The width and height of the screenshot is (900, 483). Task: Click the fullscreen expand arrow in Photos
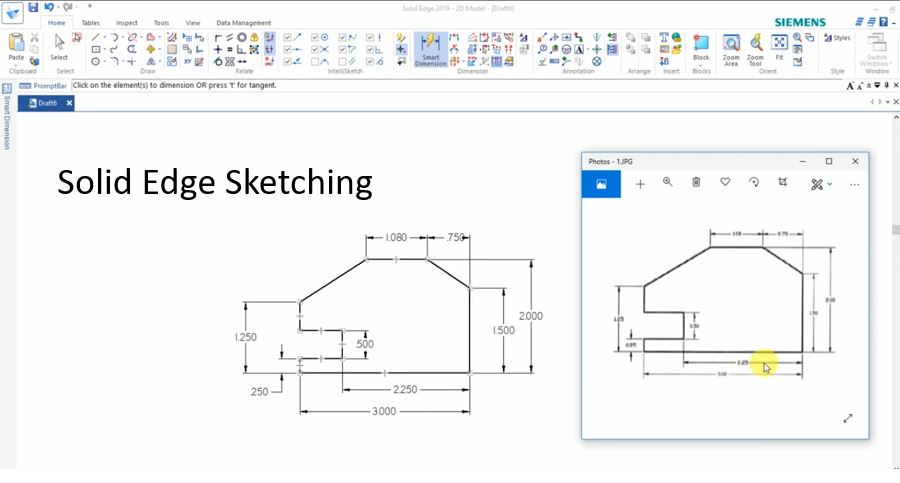(x=848, y=418)
